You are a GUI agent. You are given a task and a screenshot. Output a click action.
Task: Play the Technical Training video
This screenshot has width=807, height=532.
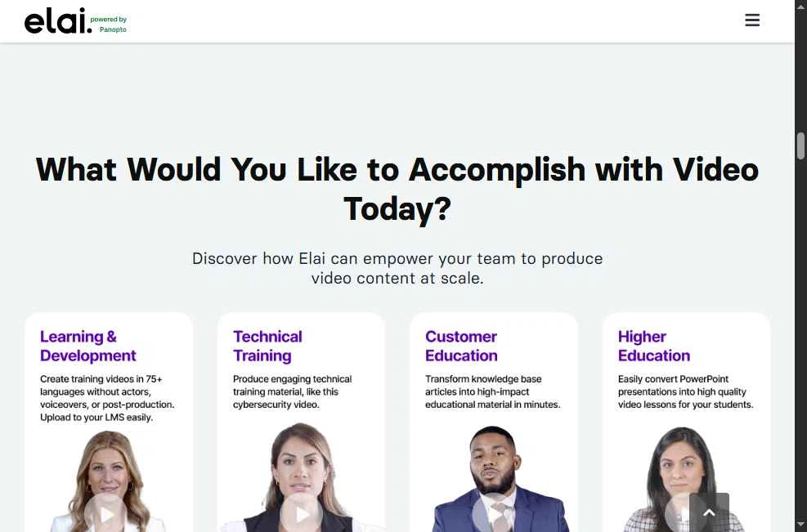click(x=302, y=514)
